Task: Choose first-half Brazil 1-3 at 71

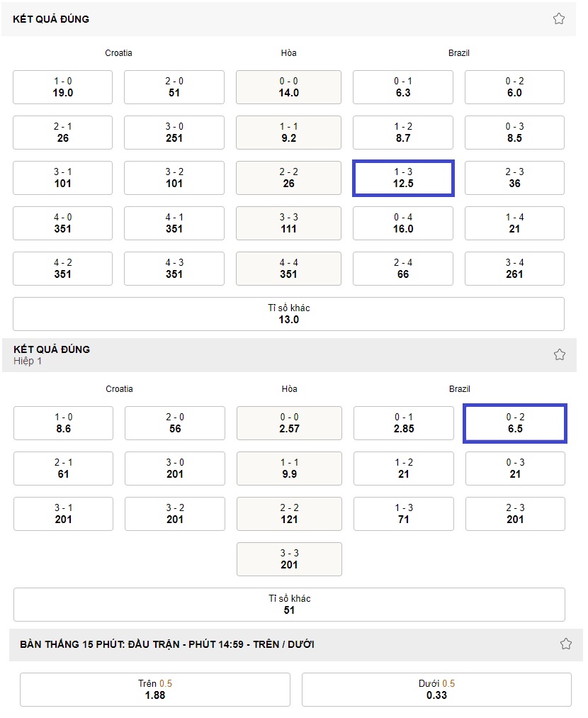Action: click(404, 514)
